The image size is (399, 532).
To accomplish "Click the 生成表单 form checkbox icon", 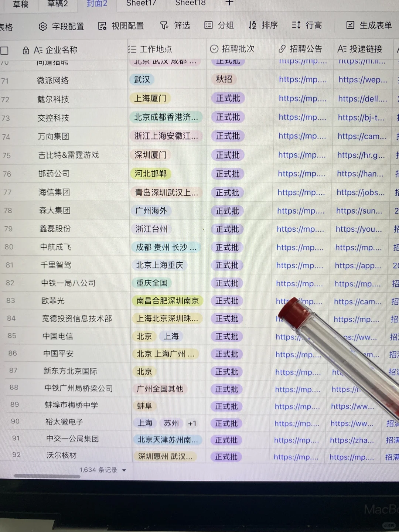I will 350,25.
